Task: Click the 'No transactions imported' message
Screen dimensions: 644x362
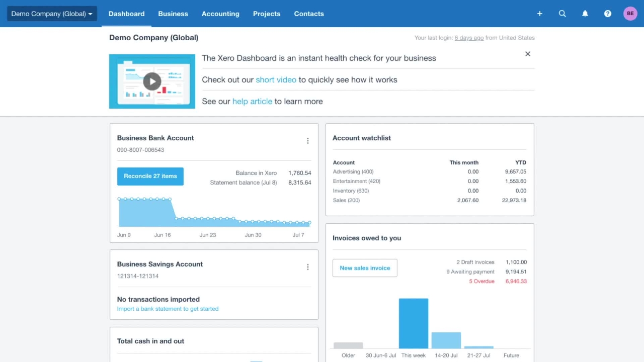Action: [158, 299]
